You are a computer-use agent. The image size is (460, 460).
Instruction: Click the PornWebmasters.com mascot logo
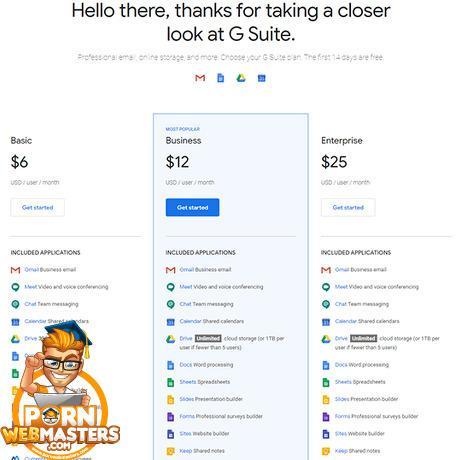tap(60, 390)
